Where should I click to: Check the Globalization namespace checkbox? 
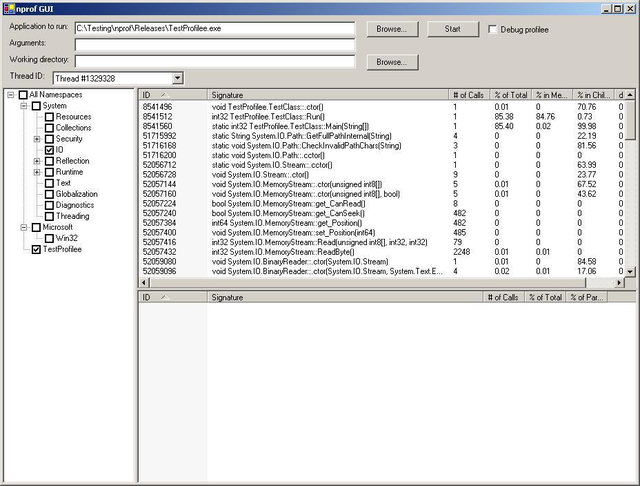click(49, 194)
